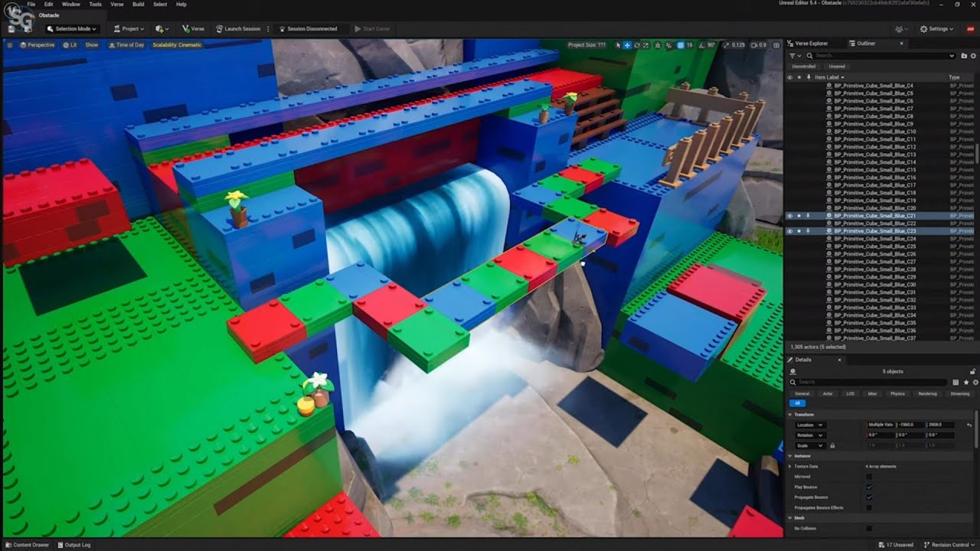
Task: Open the Outliner settings gear icon
Action: 974,56
